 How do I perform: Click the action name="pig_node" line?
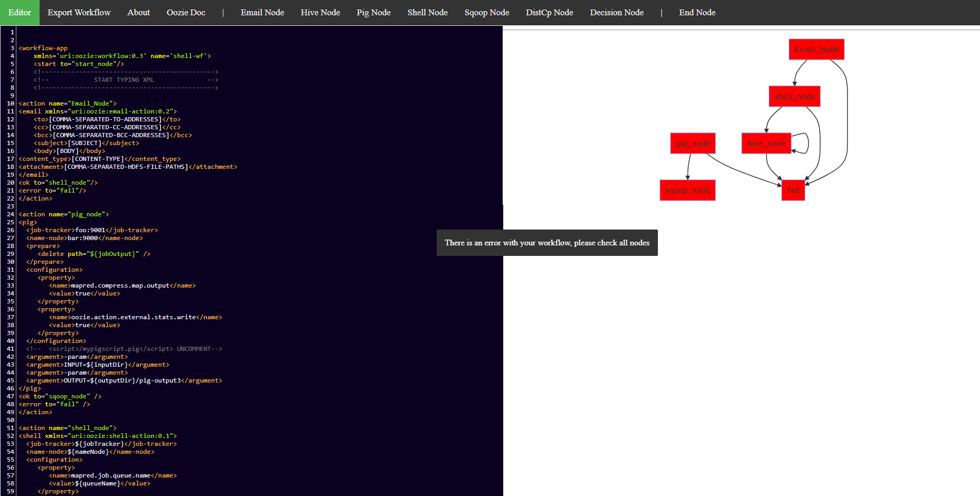pyautogui.click(x=64, y=214)
